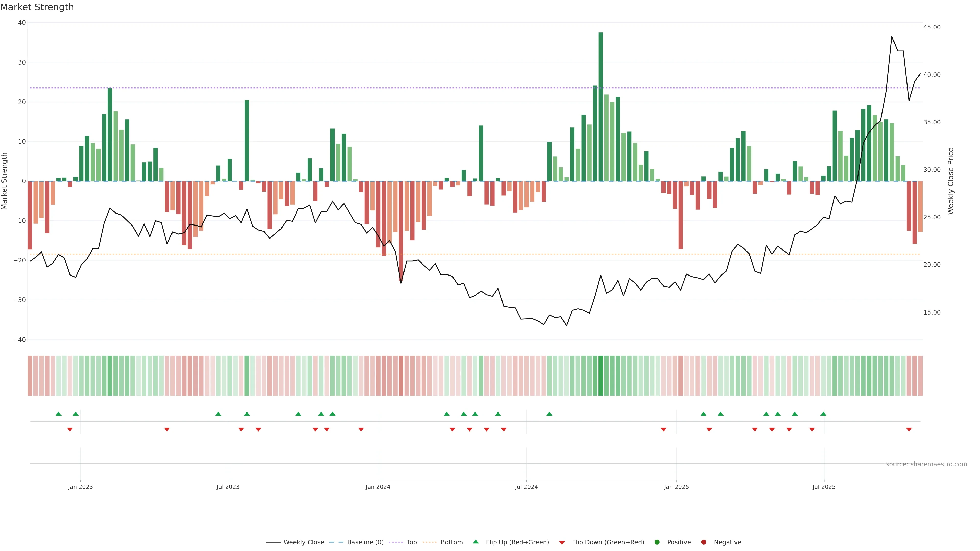Click source: sharemaestro.com text
980x551 pixels.
pos(926,464)
